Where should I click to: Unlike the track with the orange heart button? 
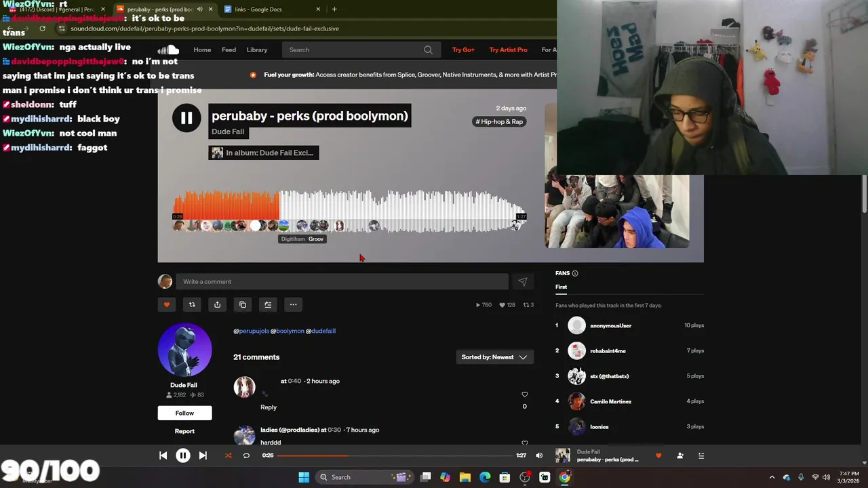point(167,304)
